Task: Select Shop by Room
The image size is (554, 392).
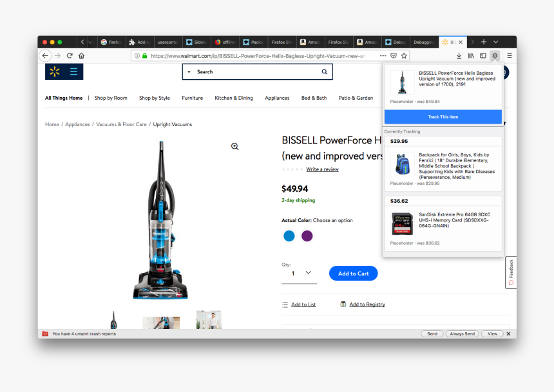Action: pos(111,98)
